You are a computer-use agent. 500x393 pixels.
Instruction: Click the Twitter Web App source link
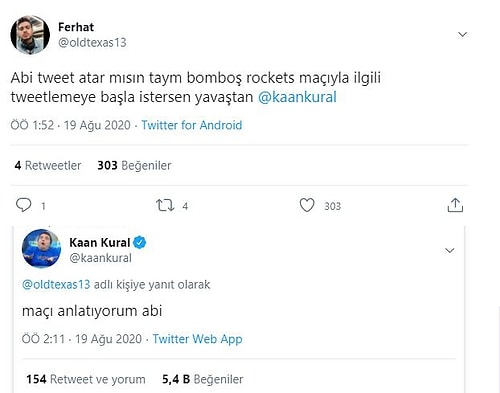(197, 339)
